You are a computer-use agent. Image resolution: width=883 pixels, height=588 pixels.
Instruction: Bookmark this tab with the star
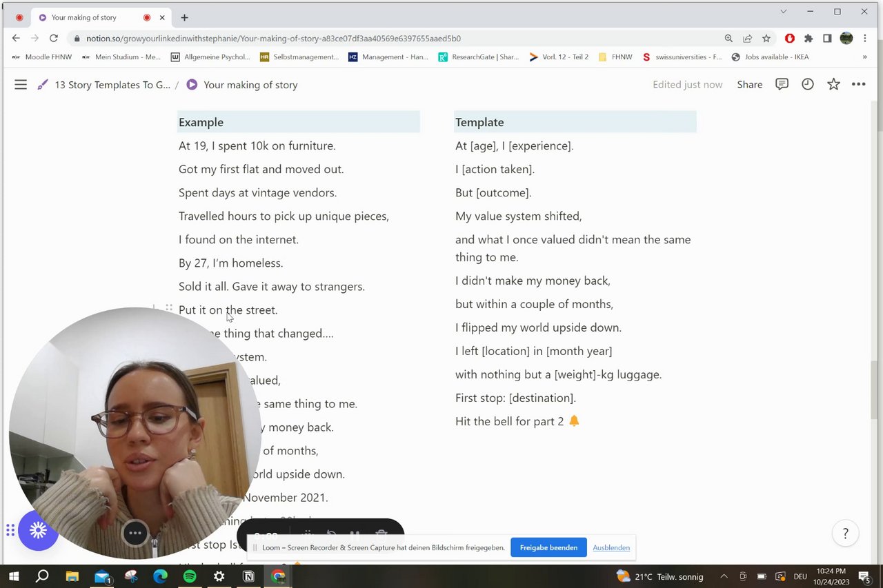tap(766, 39)
